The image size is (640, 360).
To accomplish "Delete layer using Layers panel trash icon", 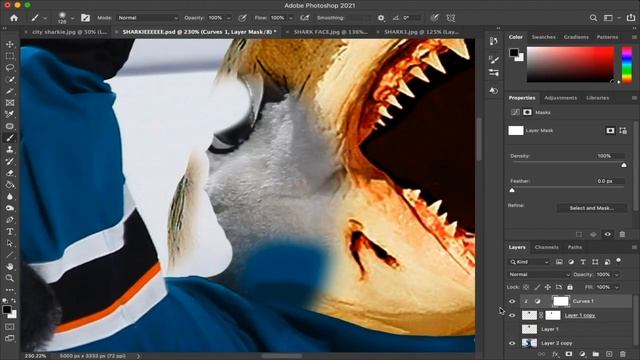I will pos(622,354).
